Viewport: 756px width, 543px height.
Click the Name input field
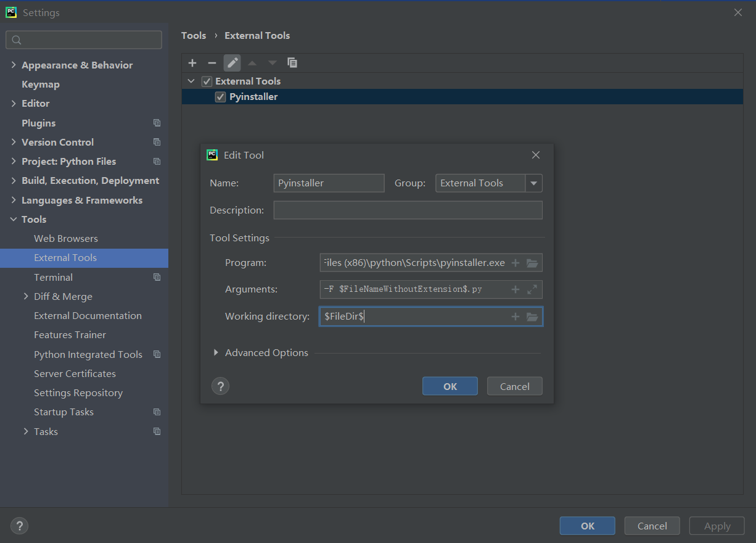click(x=329, y=183)
